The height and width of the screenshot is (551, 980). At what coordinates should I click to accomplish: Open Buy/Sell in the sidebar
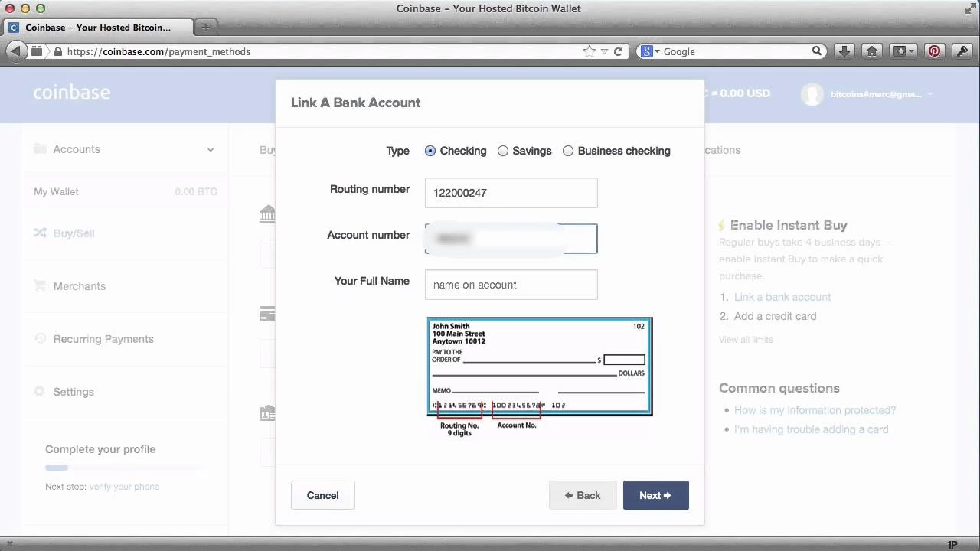(73, 233)
